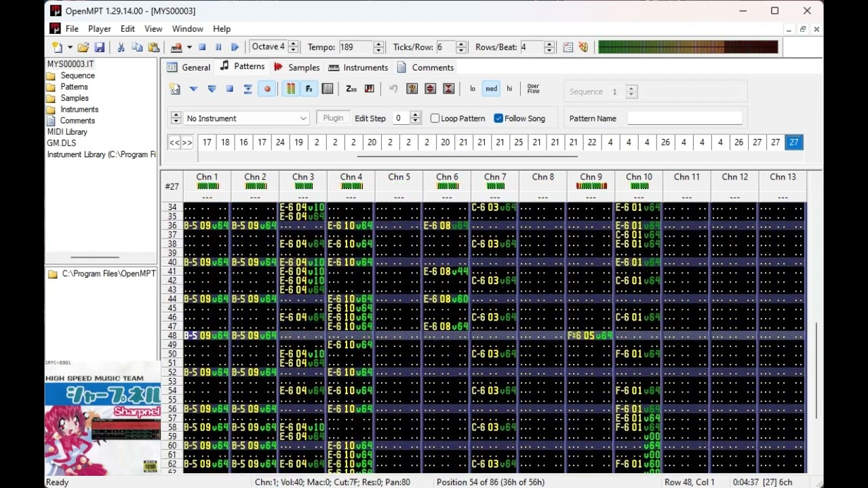
Task: Click the >> order list button
Action: point(187,142)
